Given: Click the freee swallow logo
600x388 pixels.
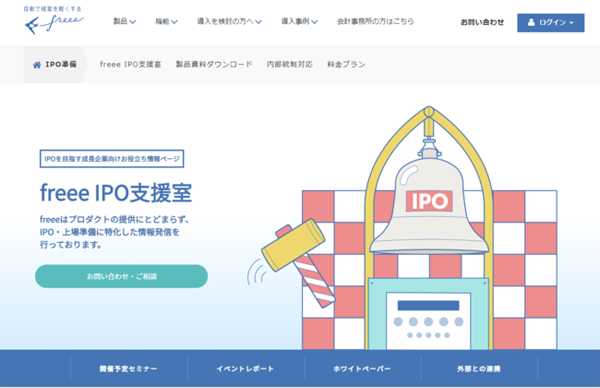Looking at the screenshot, I should pyautogui.click(x=54, y=21).
